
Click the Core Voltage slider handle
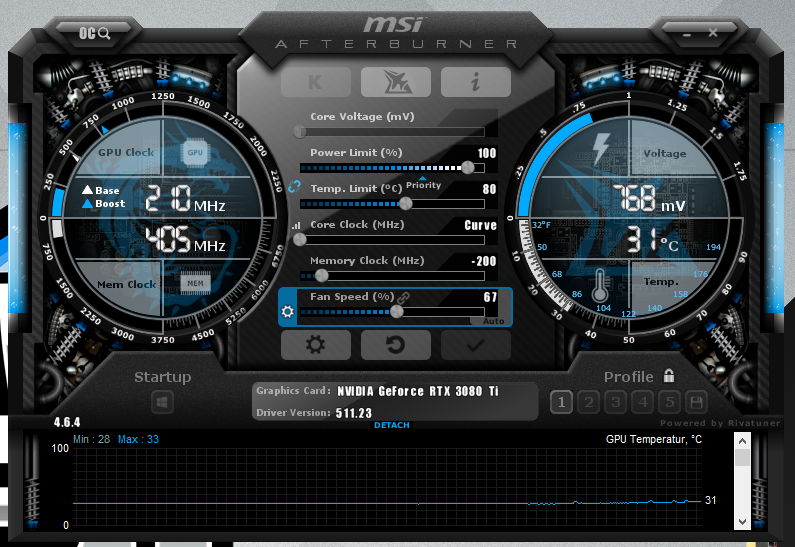pos(300,132)
